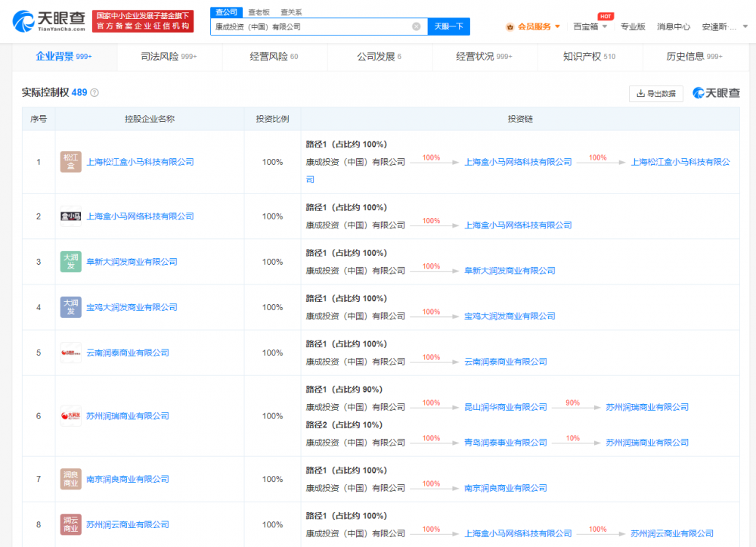Open the 上海松江盒小马 company logo thumbnail

coord(71,162)
